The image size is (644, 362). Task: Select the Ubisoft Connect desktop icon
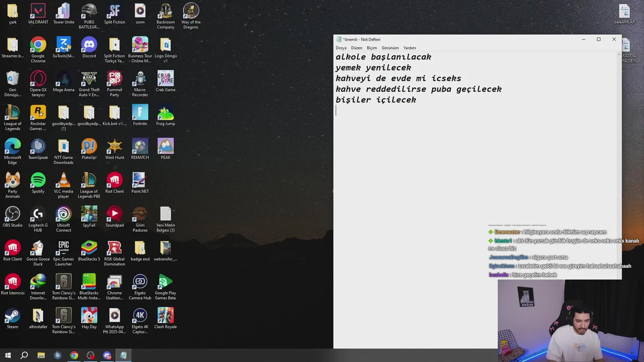pos(63,219)
